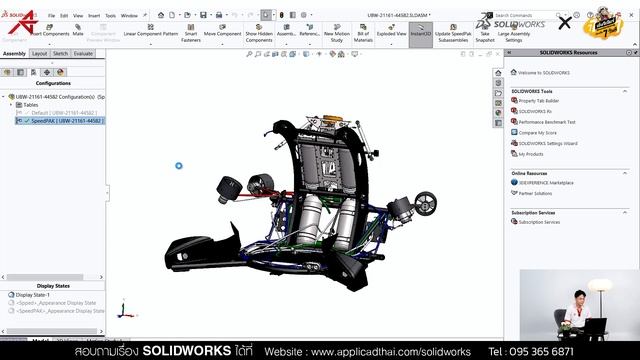Open the Insert menu
The image size is (640, 360).
point(94,16)
